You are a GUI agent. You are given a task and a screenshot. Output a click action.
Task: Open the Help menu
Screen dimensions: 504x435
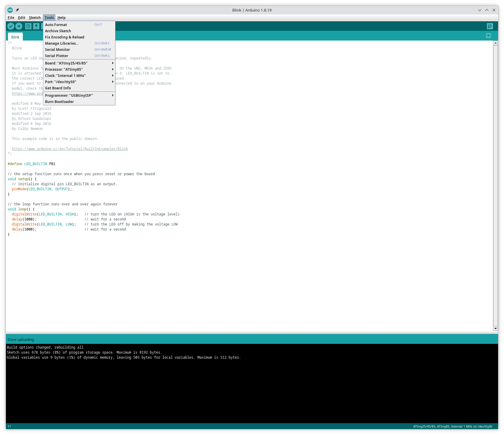pyautogui.click(x=61, y=18)
